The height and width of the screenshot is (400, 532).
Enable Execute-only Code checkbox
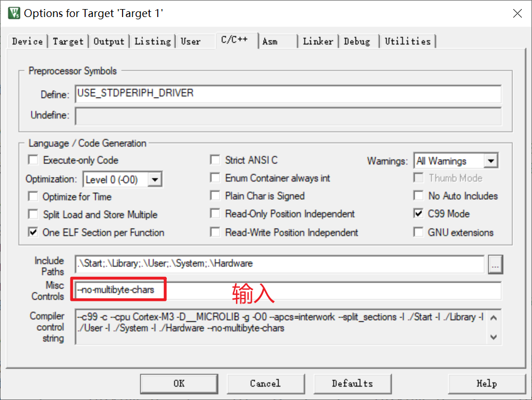click(x=33, y=160)
